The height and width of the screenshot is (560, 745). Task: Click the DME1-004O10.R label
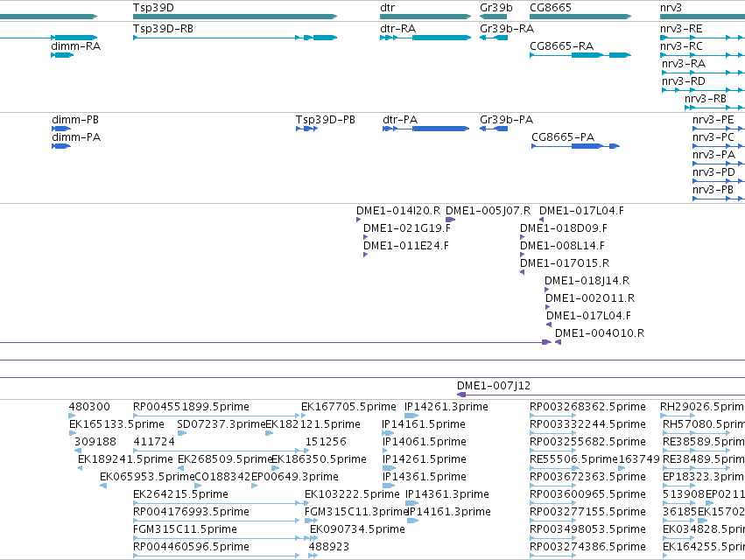point(600,333)
